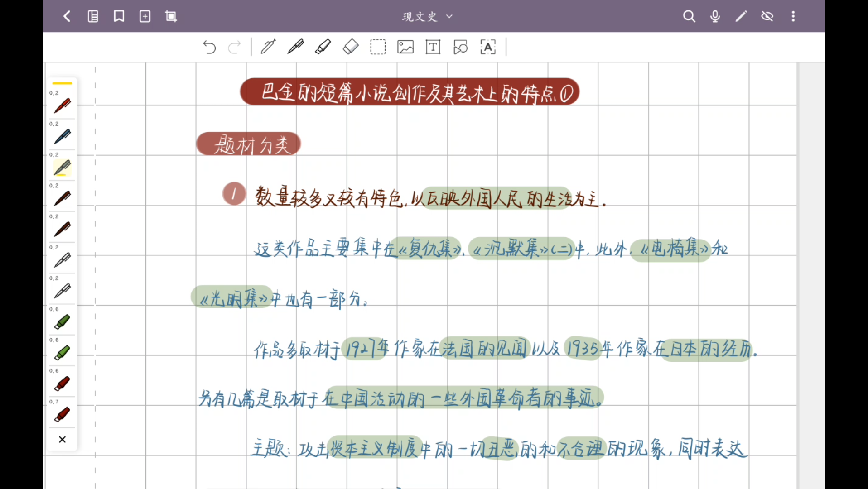The width and height of the screenshot is (868, 489).
Task: Tap the 题材分类 heading label
Action: 248,144
